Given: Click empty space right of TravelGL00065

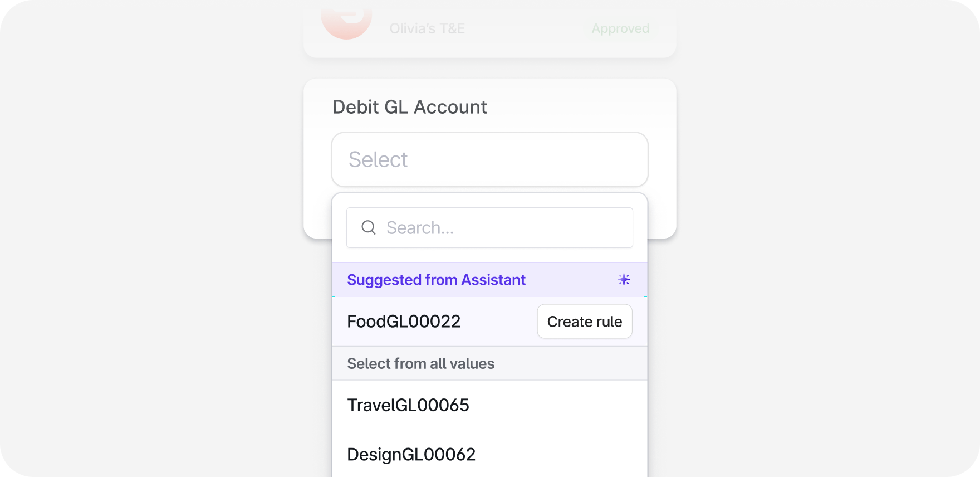Looking at the screenshot, I should click(557, 405).
